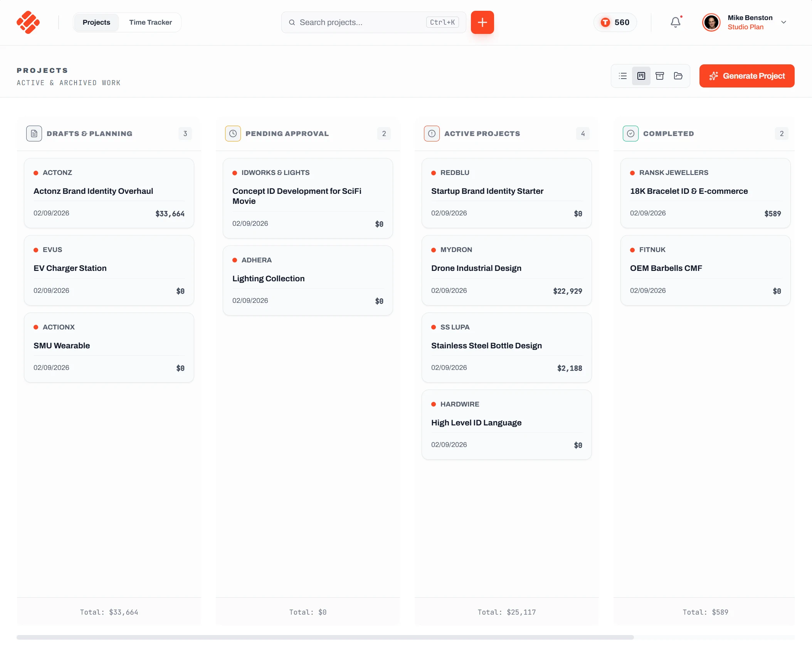The image size is (812, 657).
Task: Open Startup Brand Identity Starter card
Action: (x=507, y=193)
